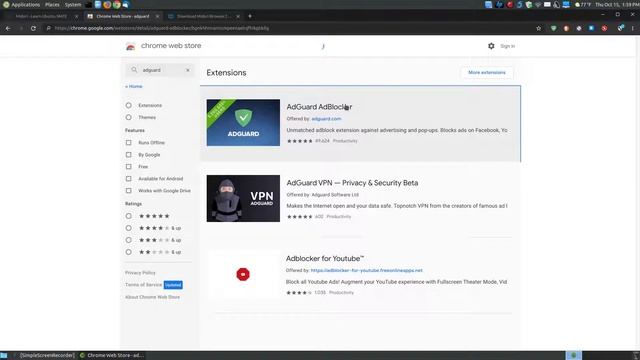The height and width of the screenshot is (360, 640).
Task: Switch to the Download Midori Browser tab
Action: click(203, 16)
